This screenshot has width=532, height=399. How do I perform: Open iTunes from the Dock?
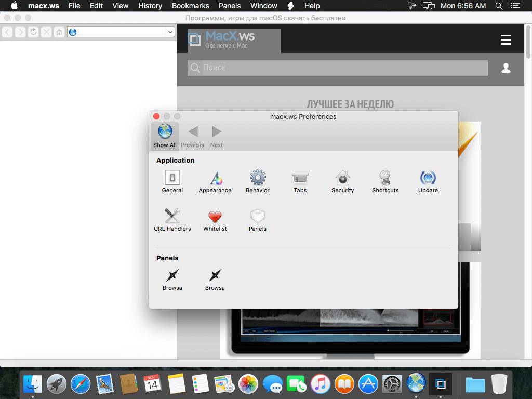320,384
